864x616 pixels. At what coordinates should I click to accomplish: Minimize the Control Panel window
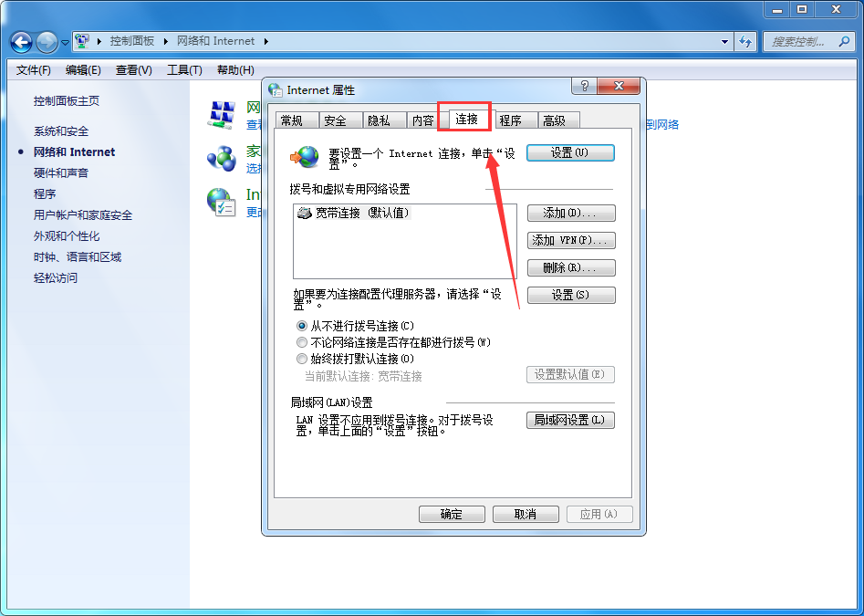pyautogui.click(x=777, y=9)
